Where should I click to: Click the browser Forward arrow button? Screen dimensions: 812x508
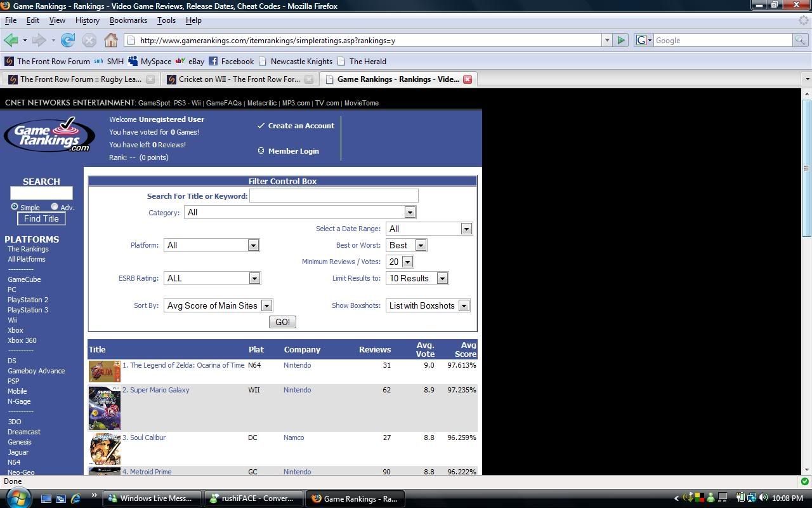pos(39,40)
